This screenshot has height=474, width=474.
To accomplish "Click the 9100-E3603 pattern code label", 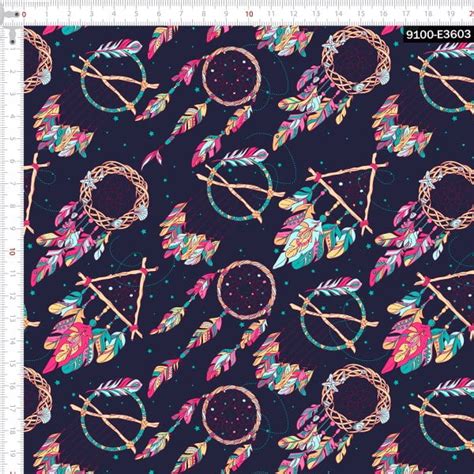I will coord(438,34).
